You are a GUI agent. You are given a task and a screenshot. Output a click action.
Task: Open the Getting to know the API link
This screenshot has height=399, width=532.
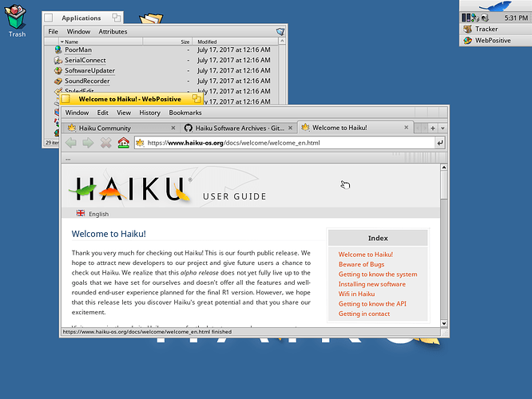pyautogui.click(x=372, y=304)
